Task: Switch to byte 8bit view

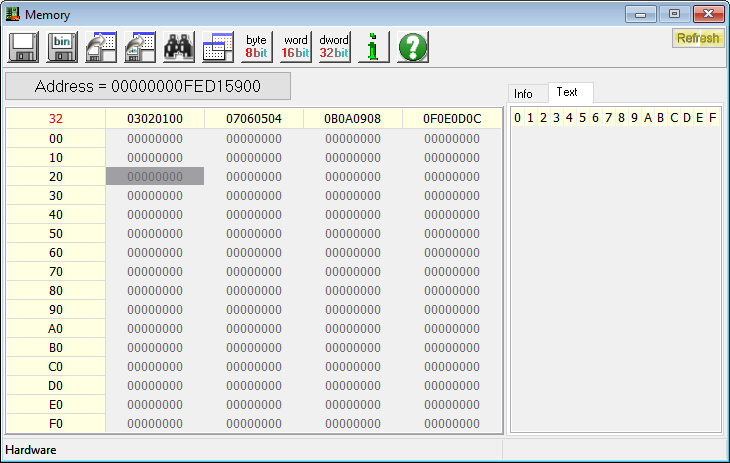Action: [x=257, y=47]
